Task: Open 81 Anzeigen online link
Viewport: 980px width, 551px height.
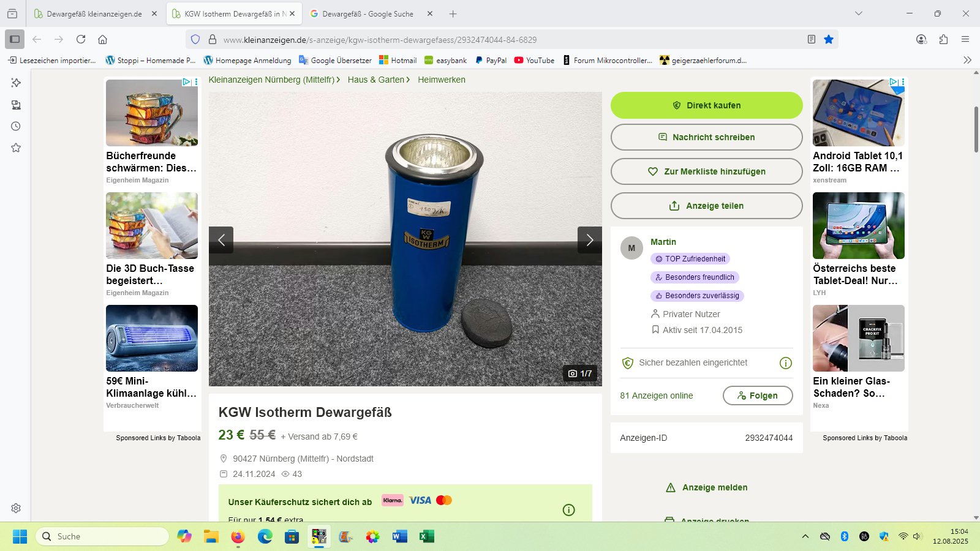Action: tap(657, 395)
